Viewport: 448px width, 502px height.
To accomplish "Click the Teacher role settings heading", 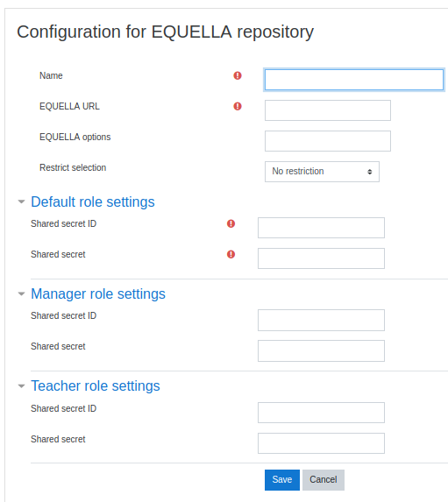I will pyautogui.click(x=96, y=386).
